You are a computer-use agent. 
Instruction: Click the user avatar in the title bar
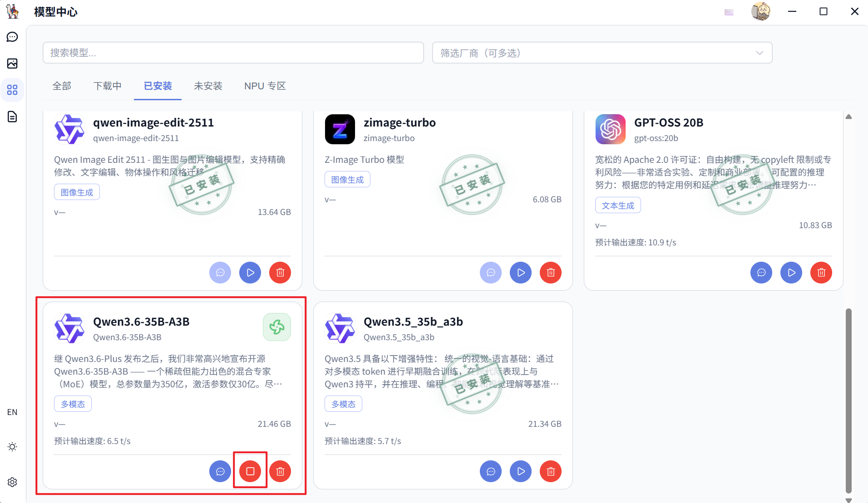pyautogui.click(x=761, y=11)
